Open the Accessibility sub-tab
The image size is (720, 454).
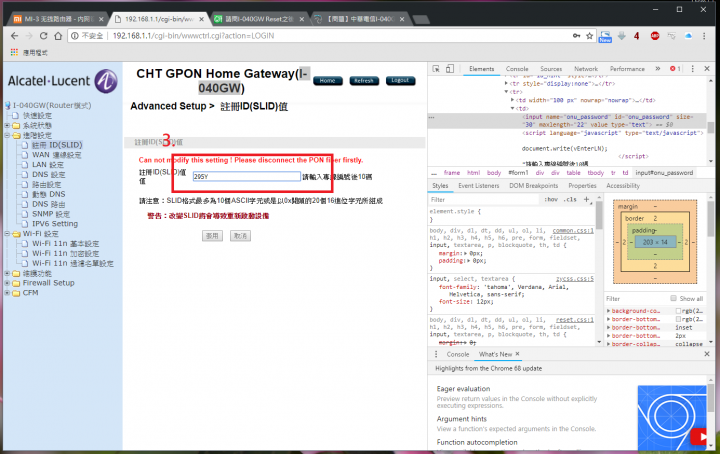click(623, 186)
